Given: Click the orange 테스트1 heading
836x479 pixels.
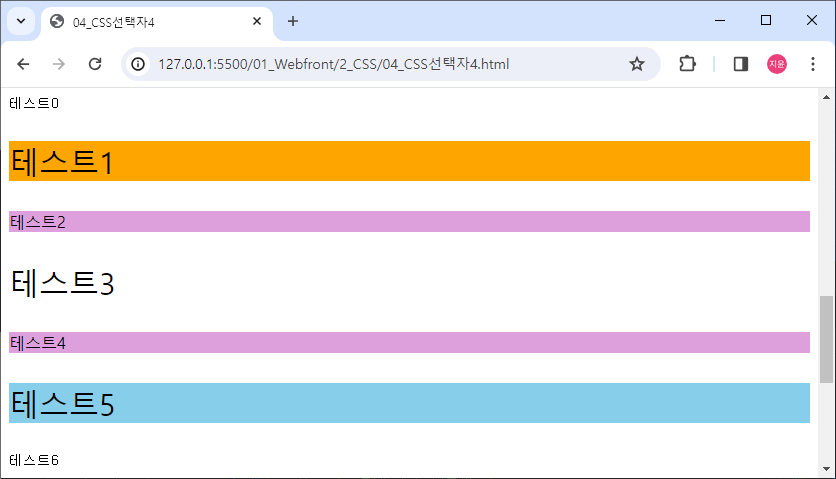Looking at the screenshot, I should point(409,161).
